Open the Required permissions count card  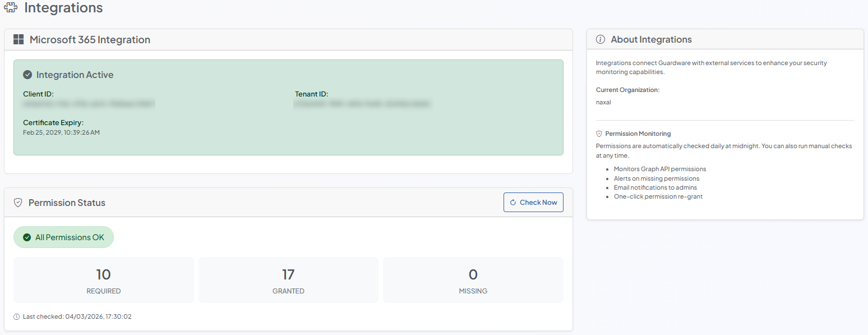(x=104, y=280)
